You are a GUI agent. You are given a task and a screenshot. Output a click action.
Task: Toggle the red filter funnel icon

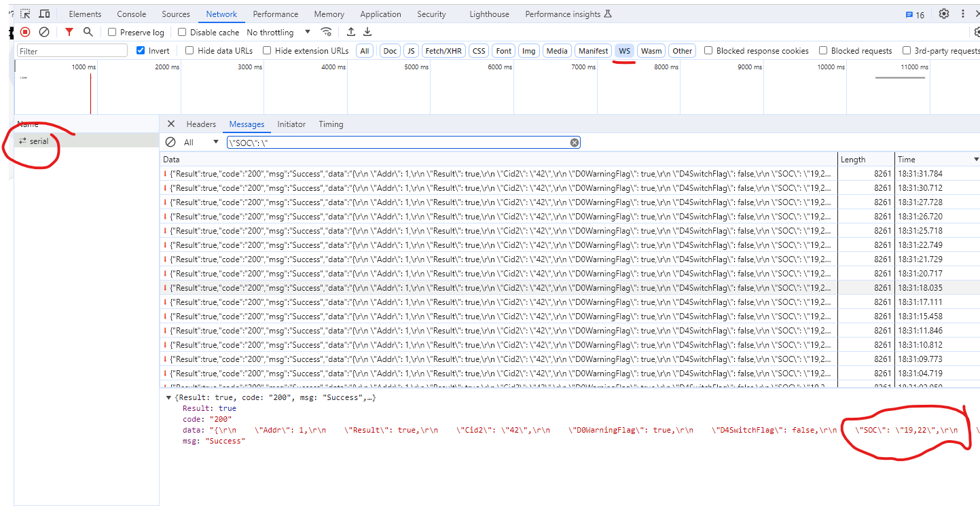(69, 32)
